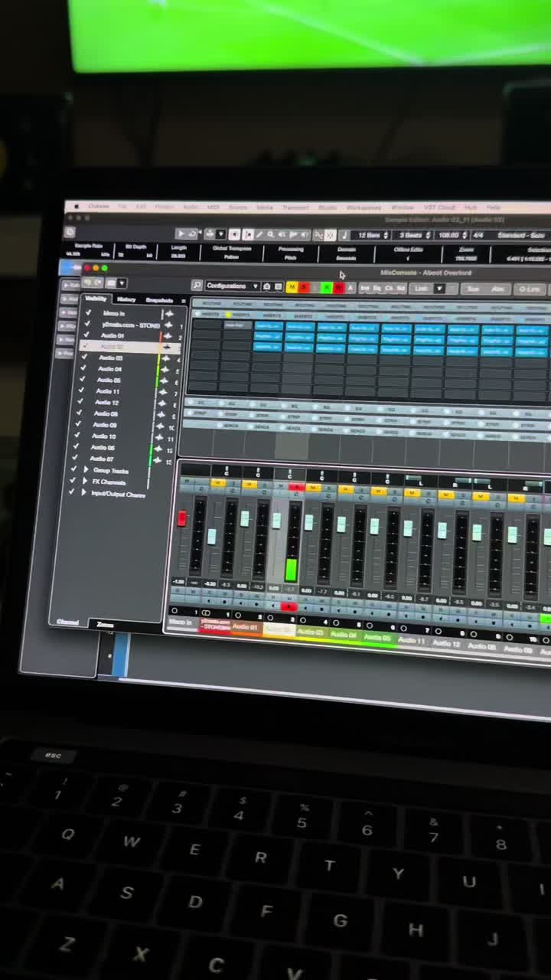Screen dimensions: 551x980
Task: Toggle visibility checkmark for Mono In channel
Action: pos(88,313)
